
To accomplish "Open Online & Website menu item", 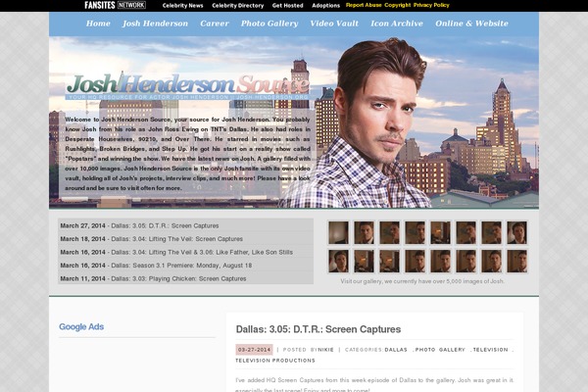I will point(471,24).
